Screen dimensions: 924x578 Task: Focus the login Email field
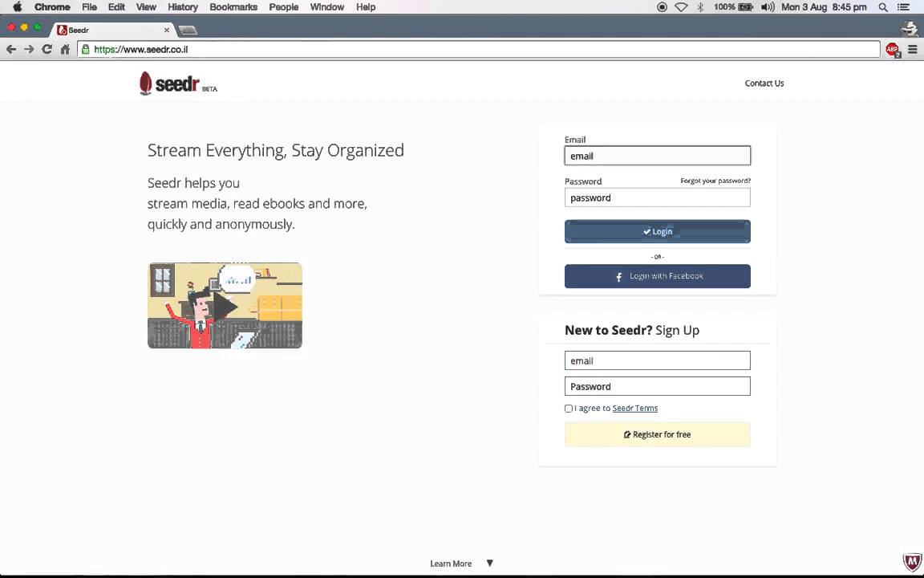[658, 156]
